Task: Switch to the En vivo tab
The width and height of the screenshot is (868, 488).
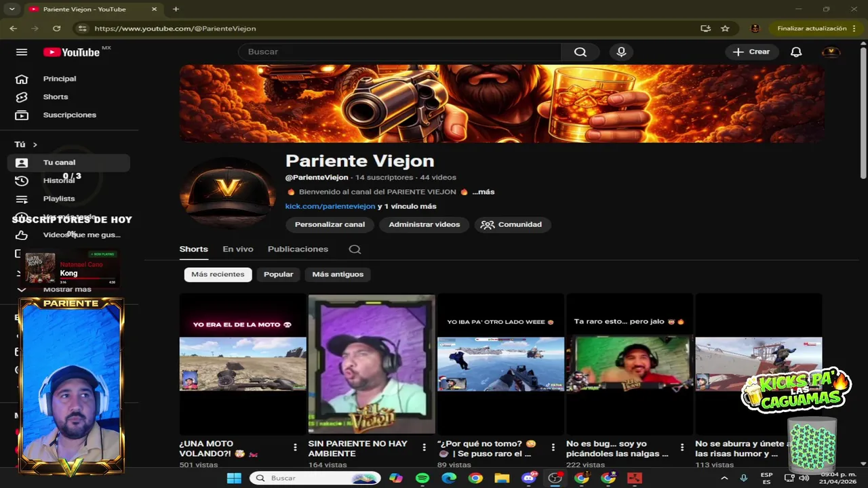Action: 238,249
